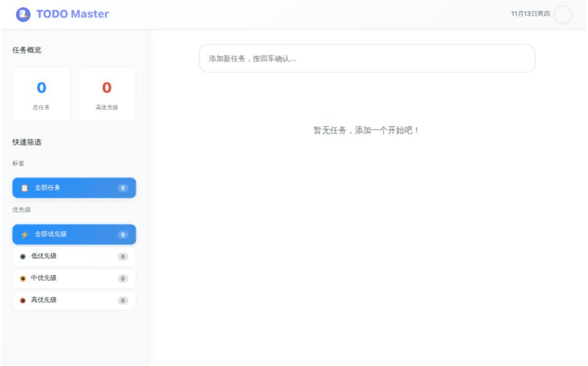588x366 pixels.
Task: Click the TODO Master logo icon
Action: click(23, 14)
